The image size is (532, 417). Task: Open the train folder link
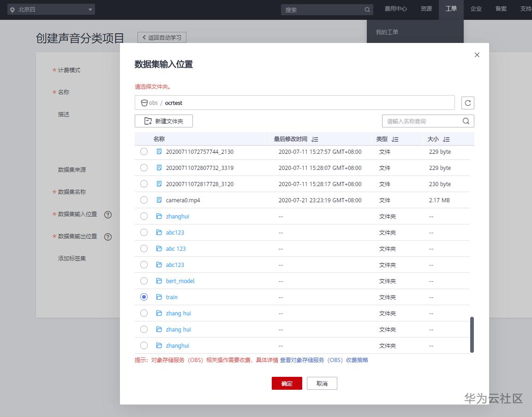172,297
